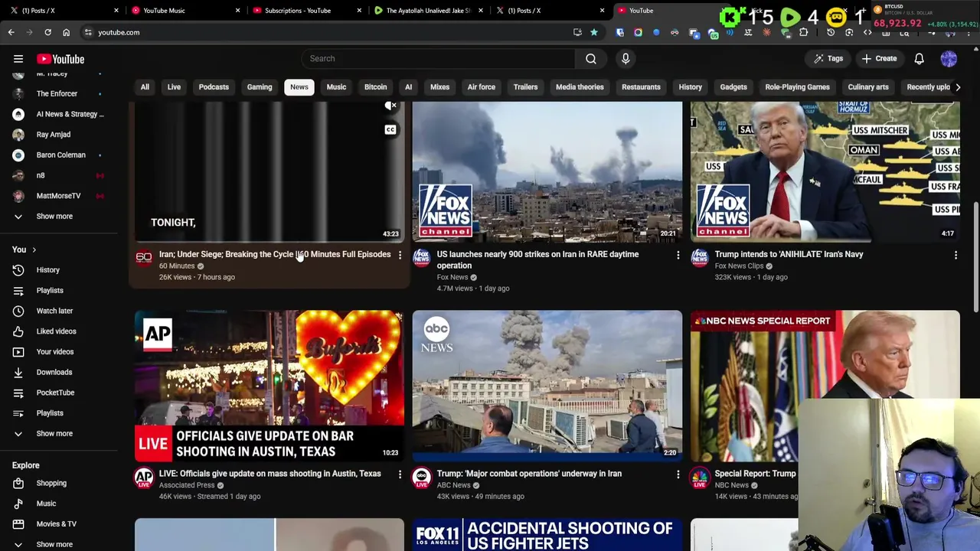Open the Playlists item below History
The image size is (980, 551).
[x=50, y=290]
